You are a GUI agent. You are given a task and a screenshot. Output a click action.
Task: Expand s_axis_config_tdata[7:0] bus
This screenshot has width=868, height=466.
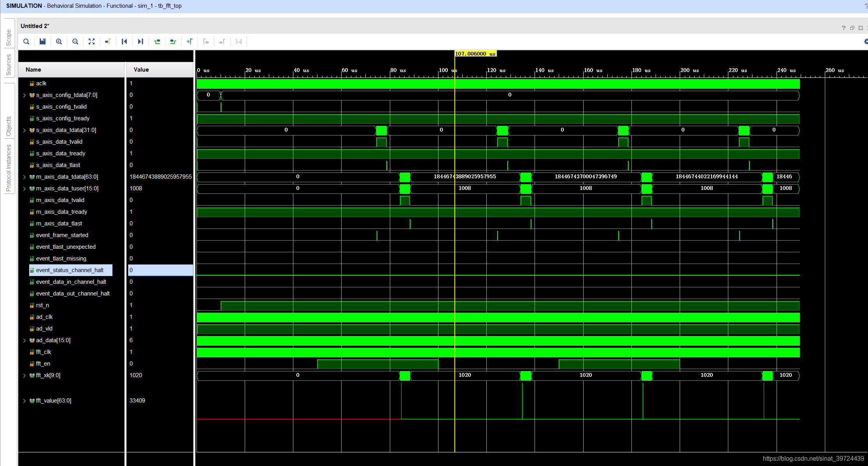(25, 95)
